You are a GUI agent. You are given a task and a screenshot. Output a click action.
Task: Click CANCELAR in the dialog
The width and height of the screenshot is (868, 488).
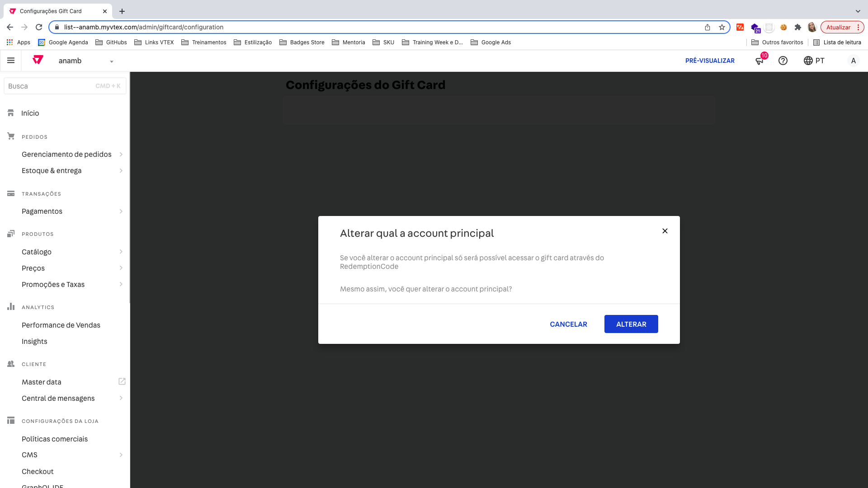[568, 324]
